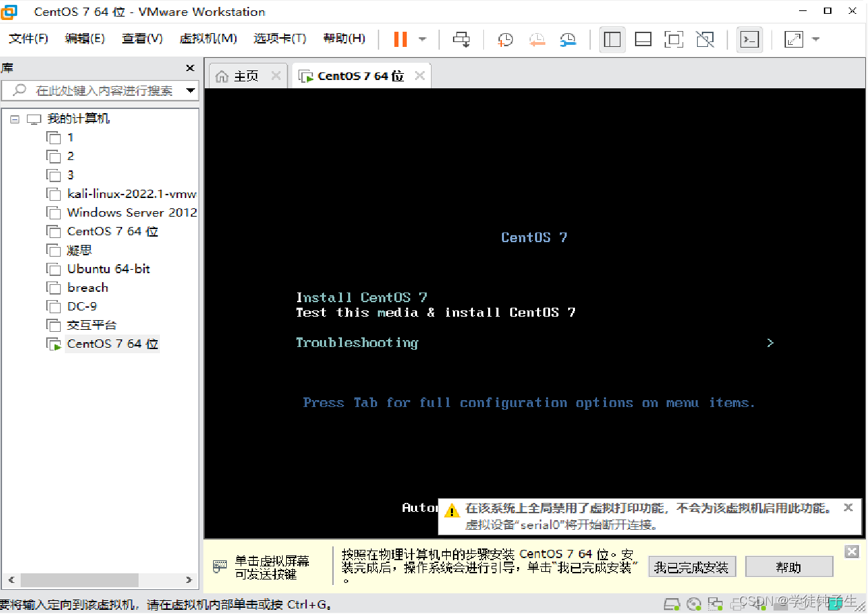The image size is (868, 614).
Task: Select 我的计算机 in the library
Action: coord(79,119)
